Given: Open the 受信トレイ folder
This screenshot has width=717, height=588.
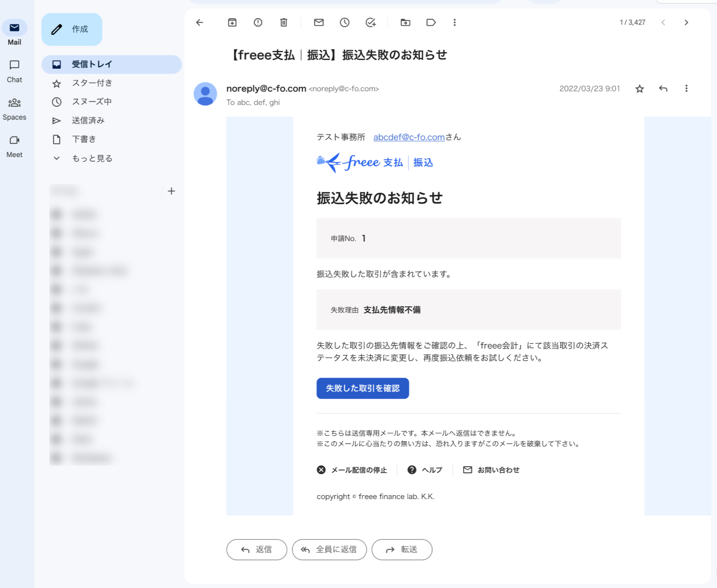Looking at the screenshot, I should (x=112, y=64).
